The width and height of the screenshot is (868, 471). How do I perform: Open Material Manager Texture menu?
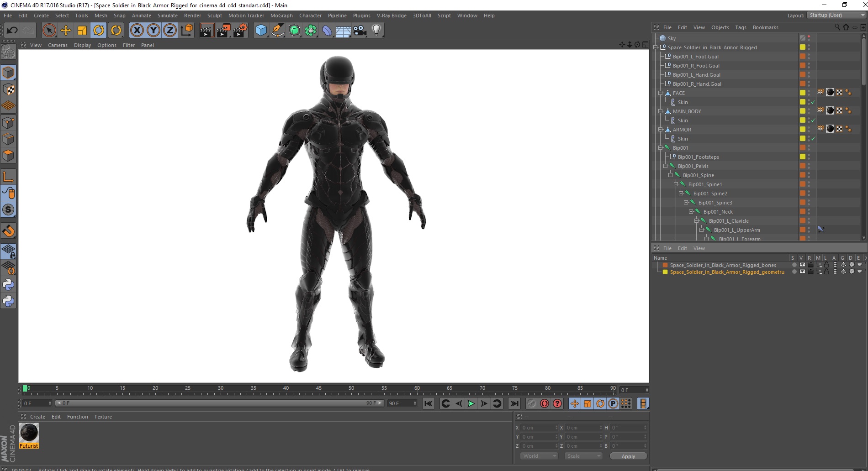[x=103, y=417]
